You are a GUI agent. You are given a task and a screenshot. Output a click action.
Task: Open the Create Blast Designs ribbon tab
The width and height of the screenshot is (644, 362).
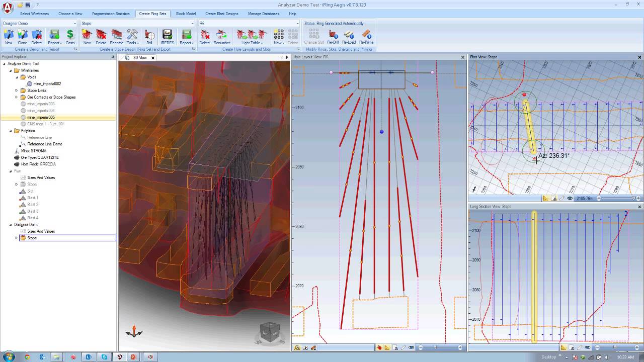tap(222, 14)
